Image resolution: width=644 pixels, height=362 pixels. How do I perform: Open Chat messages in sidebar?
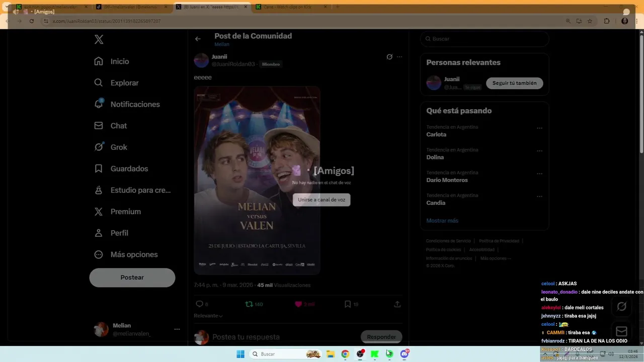(111, 126)
